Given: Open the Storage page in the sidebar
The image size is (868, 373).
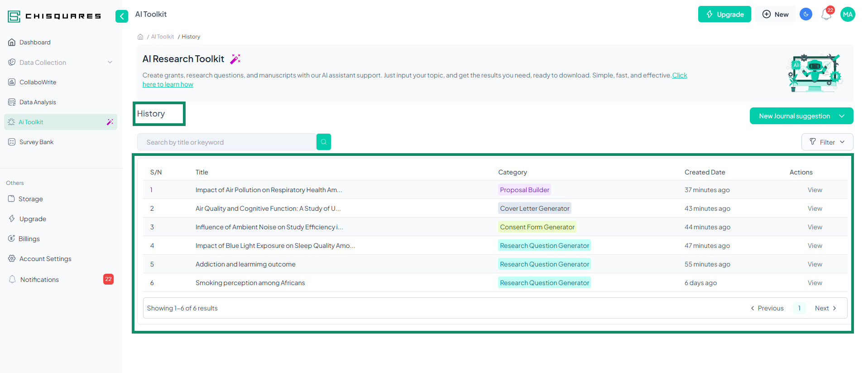Looking at the screenshot, I should 31,199.
